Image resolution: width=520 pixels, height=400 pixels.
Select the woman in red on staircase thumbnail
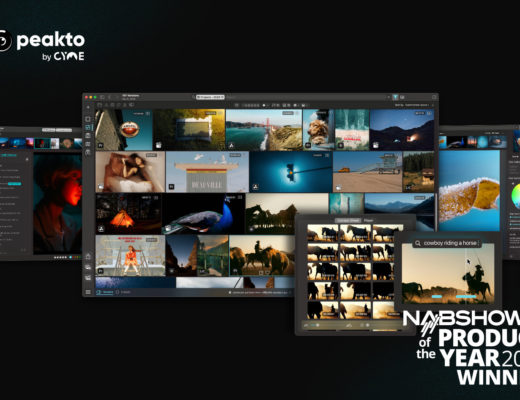130,255
